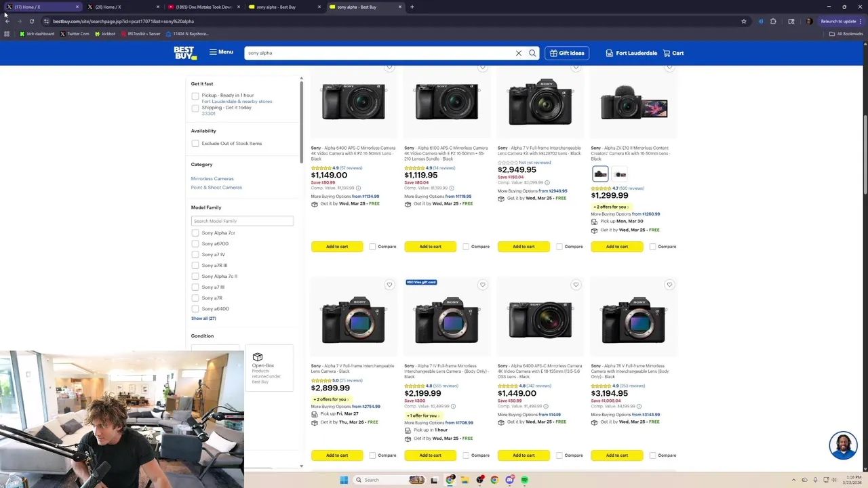Expand +1 offer for you on $2,199.99 camera
This screenshot has width=868, height=488.
point(424,415)
